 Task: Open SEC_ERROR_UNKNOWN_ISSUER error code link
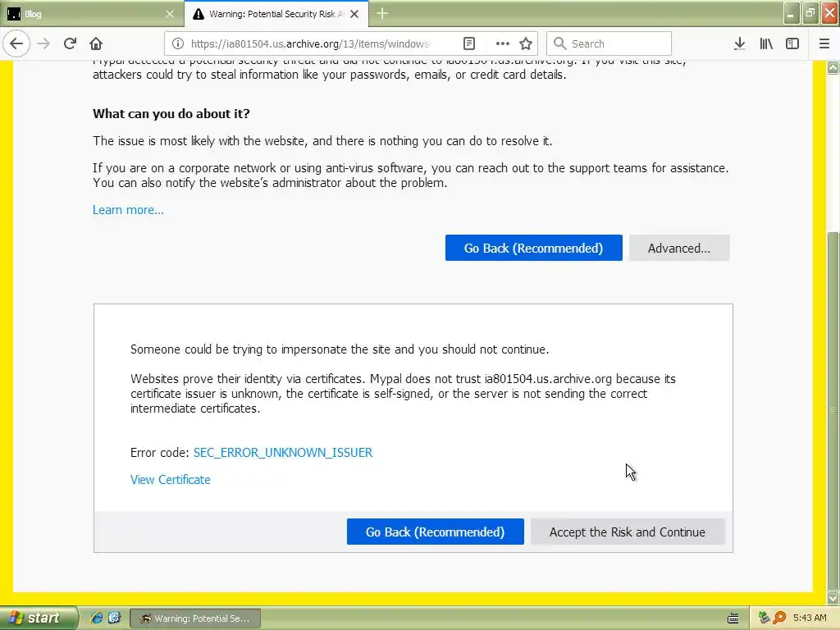(283, 453)
